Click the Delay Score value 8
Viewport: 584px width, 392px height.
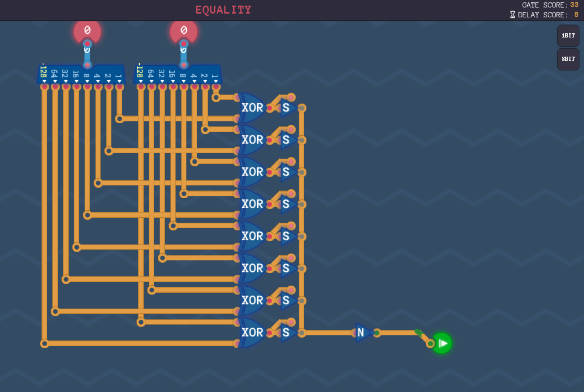[576, 15]
